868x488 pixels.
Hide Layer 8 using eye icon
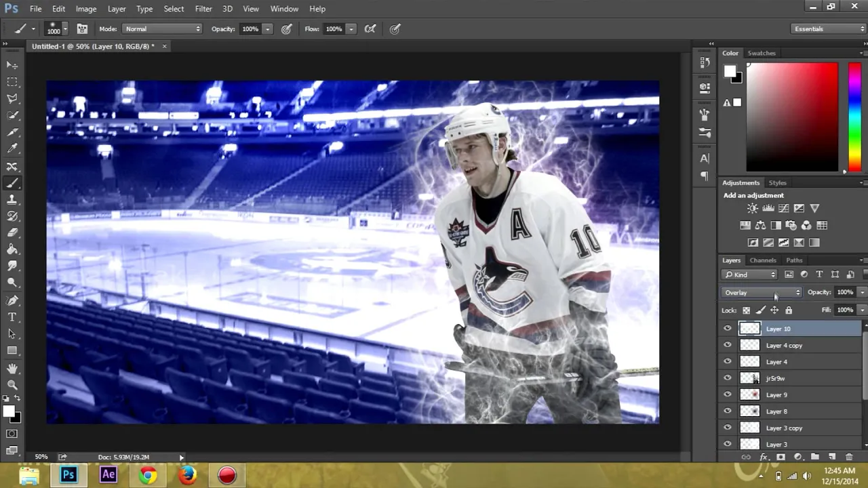(x=728, y=411)
